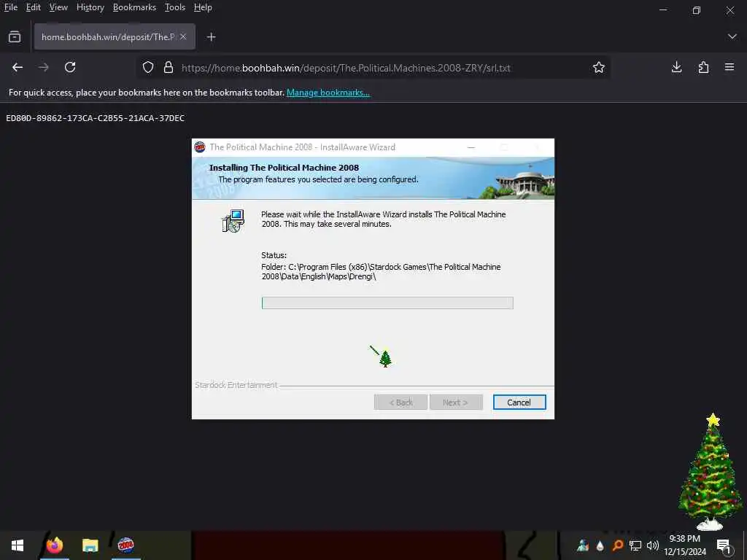747x560 pixels.
Task: Click the Status folder path text
Action: point(381,271)
